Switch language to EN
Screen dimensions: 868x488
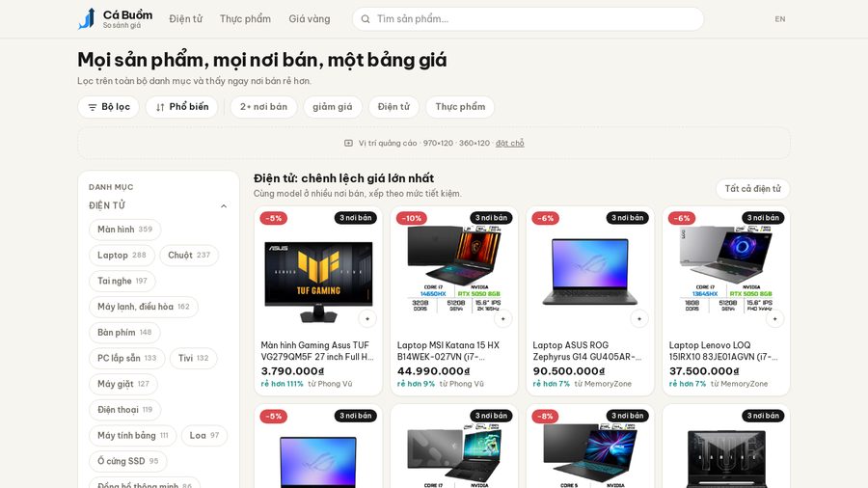coord(780,19)
